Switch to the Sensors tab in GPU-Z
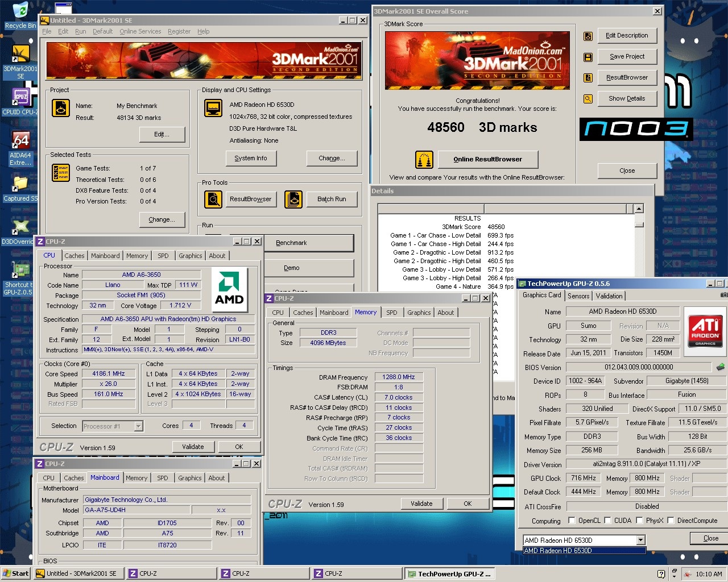This screenshot has width=728, height=582. 578,296
